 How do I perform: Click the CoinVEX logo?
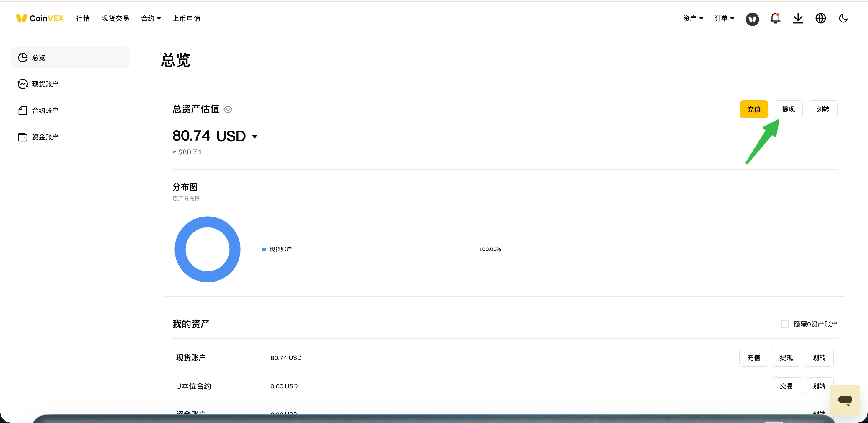[40, 18]
